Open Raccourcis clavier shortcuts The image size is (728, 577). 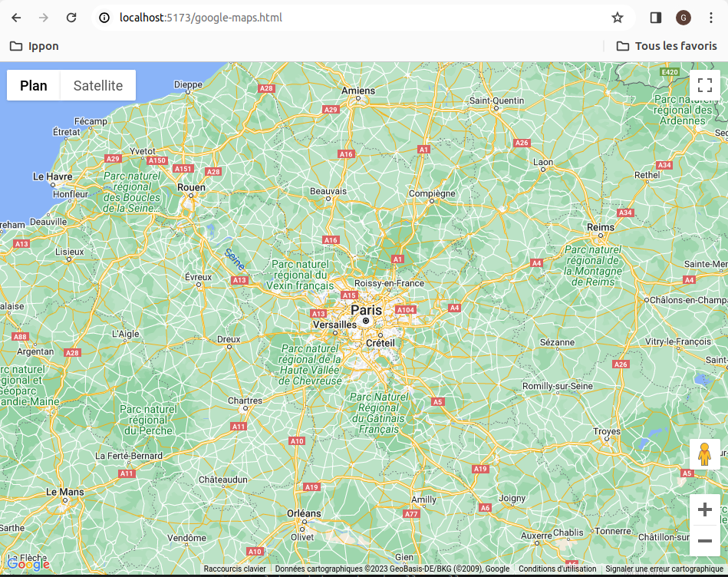pos(234,569)
